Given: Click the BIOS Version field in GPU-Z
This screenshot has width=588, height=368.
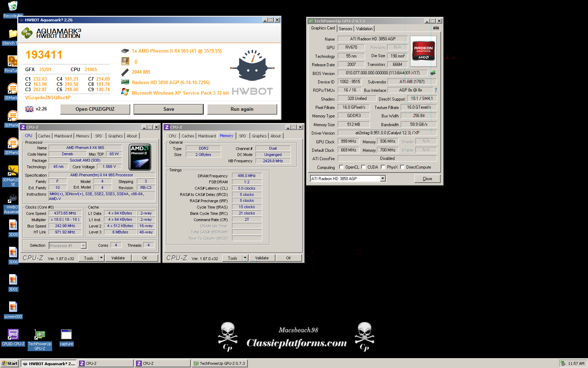Looking at the screenshot, I should click(383, 73).
